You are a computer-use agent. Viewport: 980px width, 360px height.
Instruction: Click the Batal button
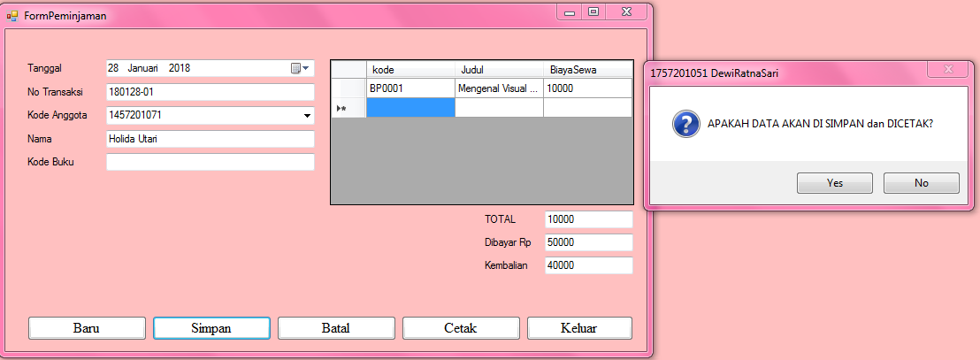pyautogui.click(x=335, y=328)
